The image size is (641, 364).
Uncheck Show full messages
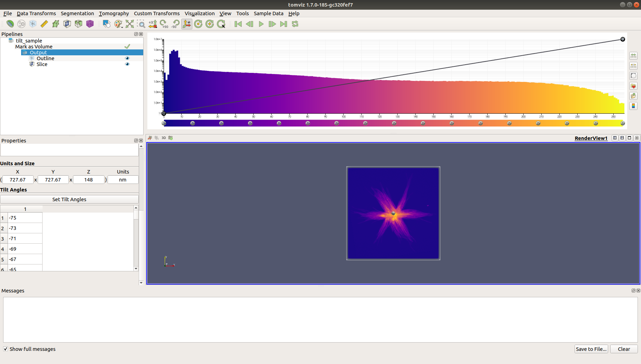[5, 349]
